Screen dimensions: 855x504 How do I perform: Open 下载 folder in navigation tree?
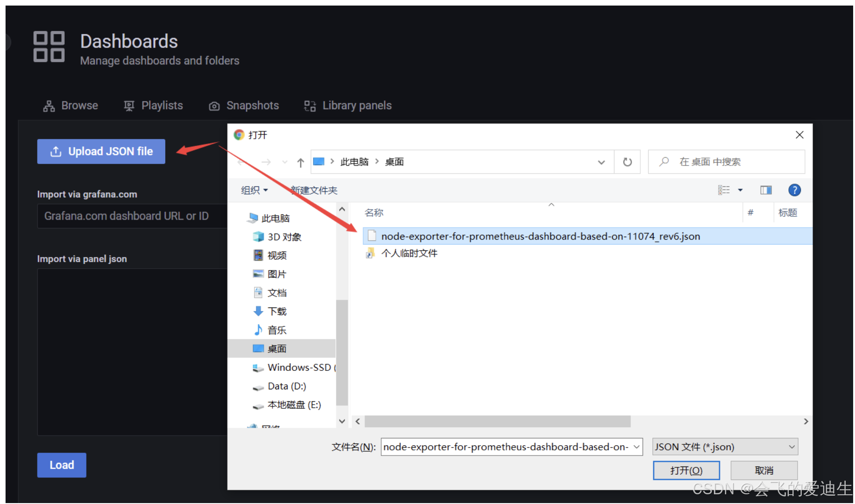[x=270, y=311]
